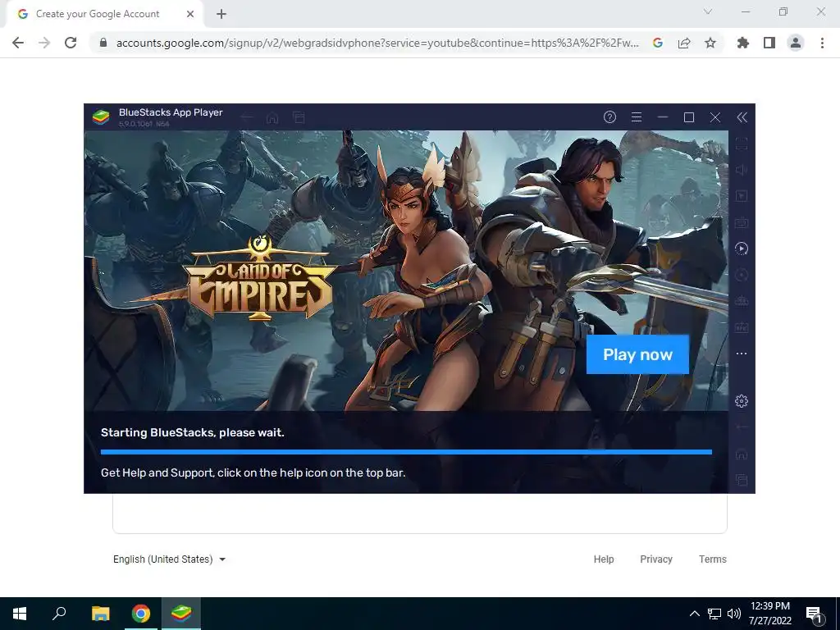Click the BlueStacks sidebar back arrow
The height and width of the screenshot is (630, 840).
coord(742,427)
